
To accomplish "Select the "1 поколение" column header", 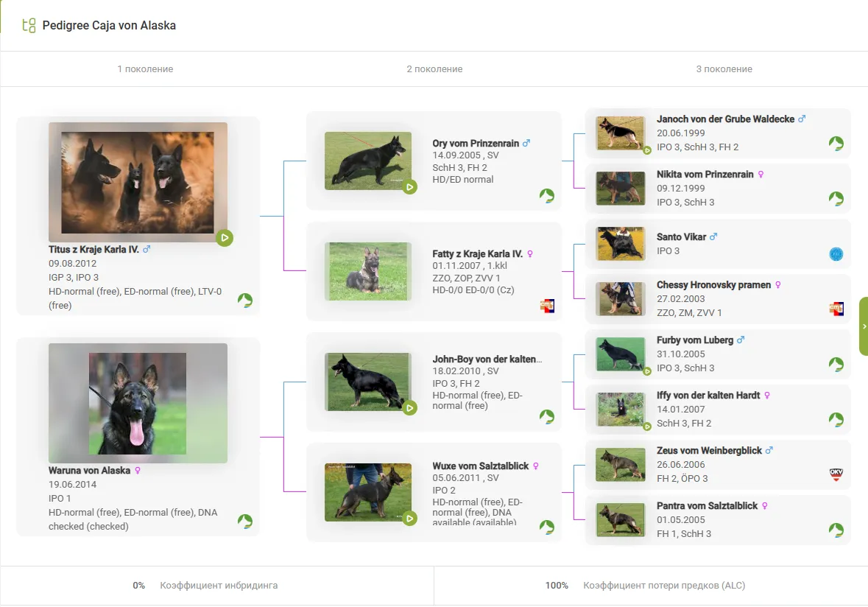I will [145, 69].
